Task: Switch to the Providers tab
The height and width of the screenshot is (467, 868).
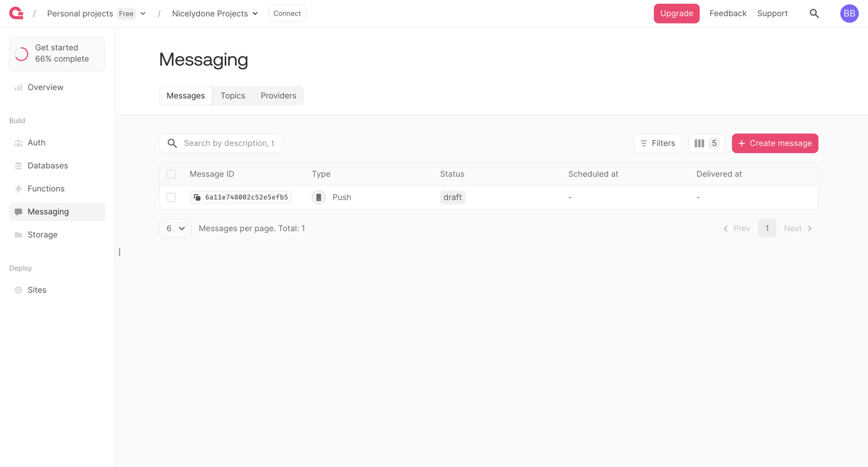Action: coord(278,96)
